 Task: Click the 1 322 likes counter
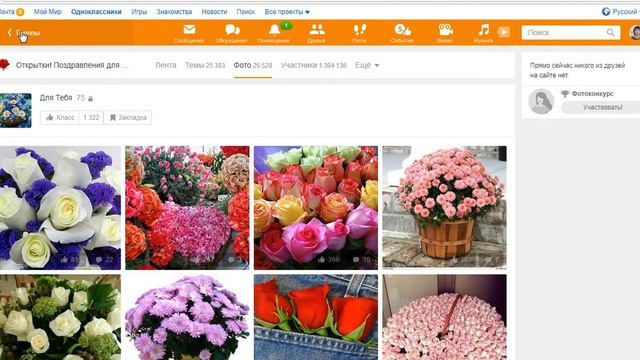coord(91,118)
